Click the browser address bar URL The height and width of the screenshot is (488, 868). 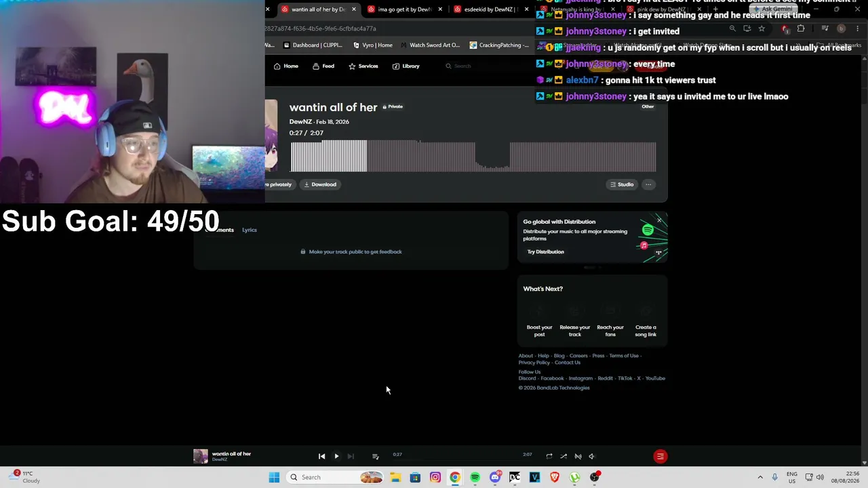321,28
